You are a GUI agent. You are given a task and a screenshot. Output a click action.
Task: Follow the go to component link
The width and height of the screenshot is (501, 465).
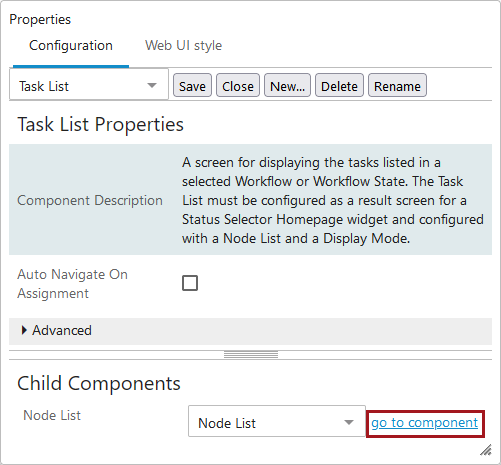(x=425, y=423)
